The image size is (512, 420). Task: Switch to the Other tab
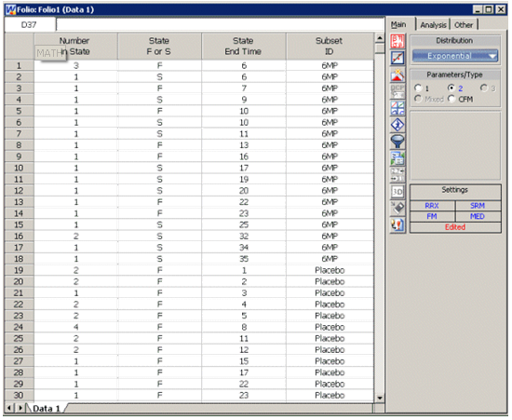[464, 25]
